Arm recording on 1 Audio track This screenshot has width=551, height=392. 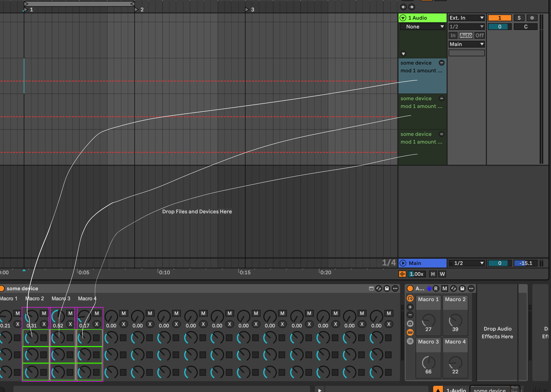coord(532,18)
